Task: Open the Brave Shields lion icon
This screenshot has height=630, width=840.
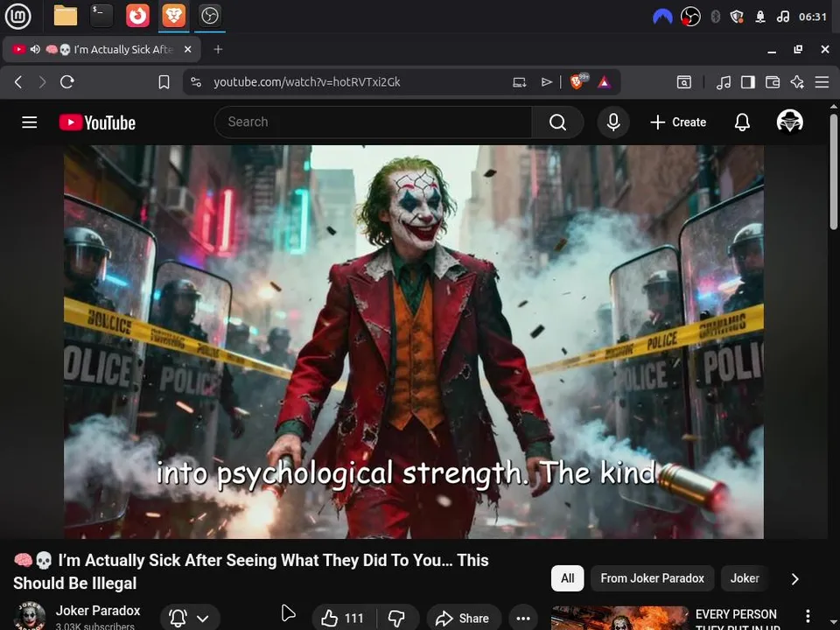Action: pos(578,81)
